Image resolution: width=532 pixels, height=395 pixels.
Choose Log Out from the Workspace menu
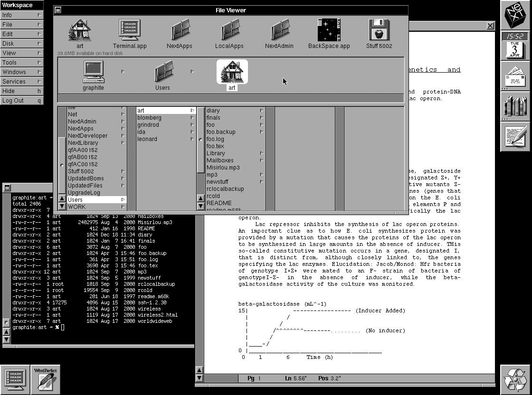[22, 100]
